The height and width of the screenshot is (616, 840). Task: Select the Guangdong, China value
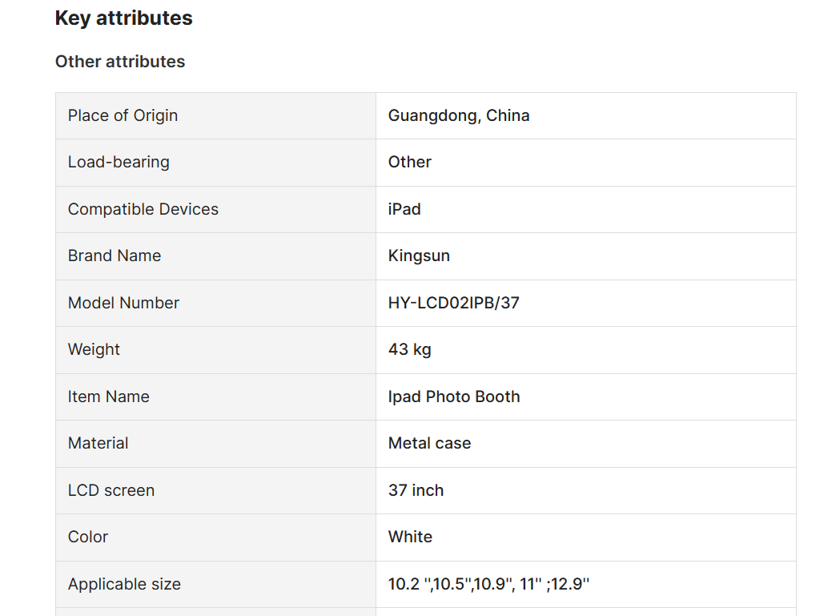459,116
